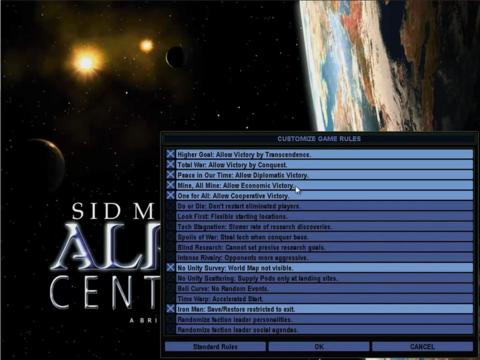Check Bell Curve: No Random Events
This screenshot has height=360, width=480.
[x=319, y=289]
